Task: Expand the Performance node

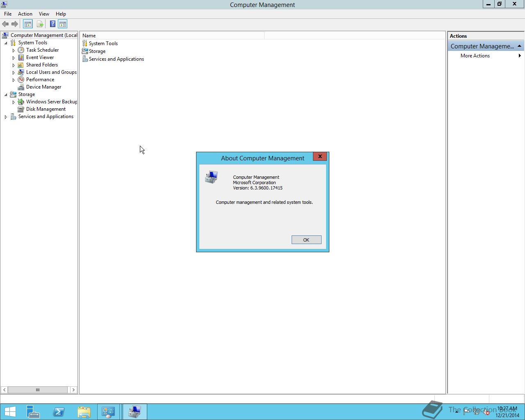Action: (x=14, y=80)
